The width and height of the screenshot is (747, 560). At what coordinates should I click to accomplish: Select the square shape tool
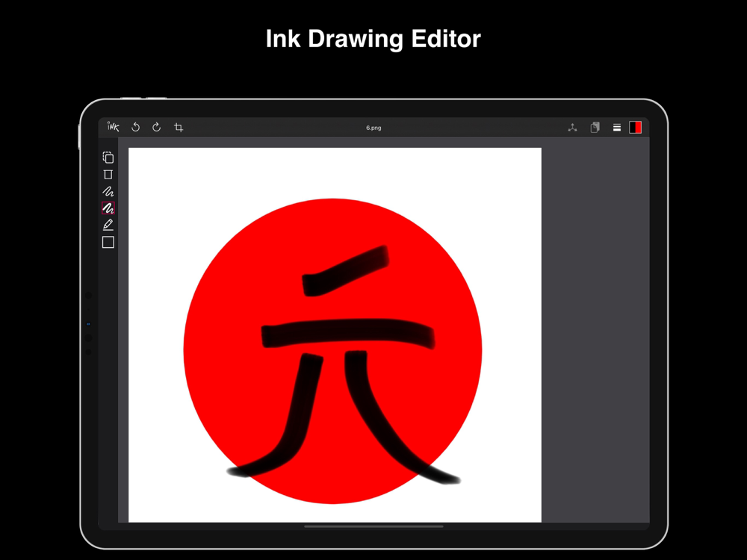108,243
